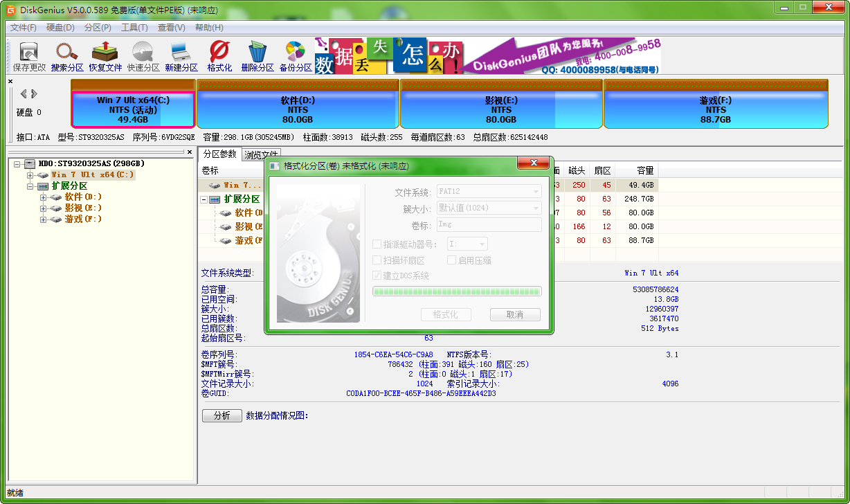
Task: Click the drive icon beside 影视(E:) in tree
Action: [x=56, y=208]
